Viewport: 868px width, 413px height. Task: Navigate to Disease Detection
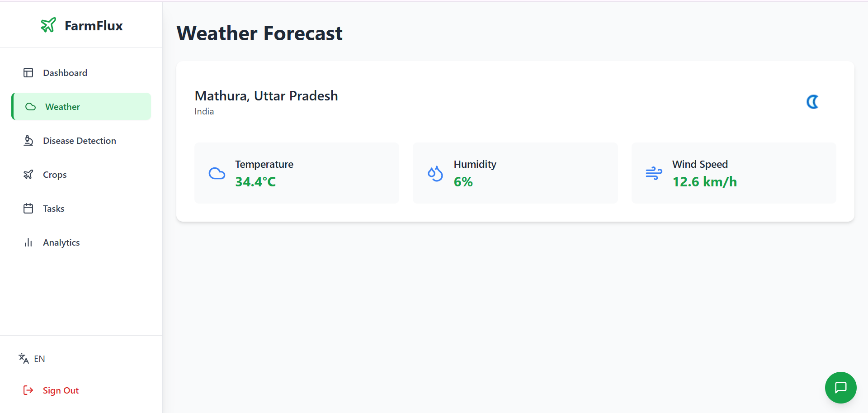[80, 141]
